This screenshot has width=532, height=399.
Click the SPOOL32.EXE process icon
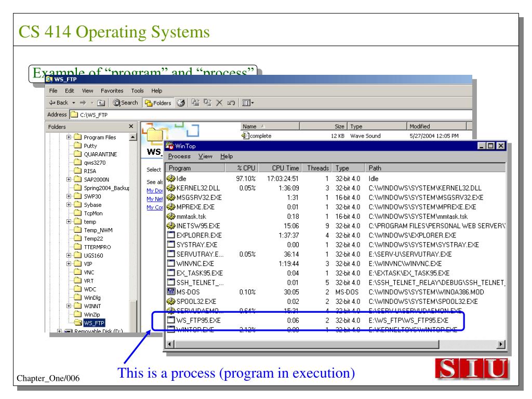pos(170,301)
